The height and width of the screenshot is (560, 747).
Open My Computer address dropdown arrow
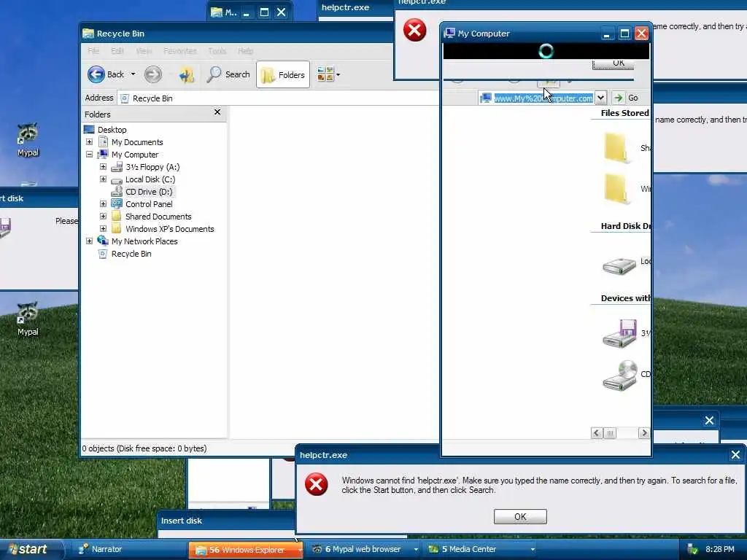coord(601,98)
